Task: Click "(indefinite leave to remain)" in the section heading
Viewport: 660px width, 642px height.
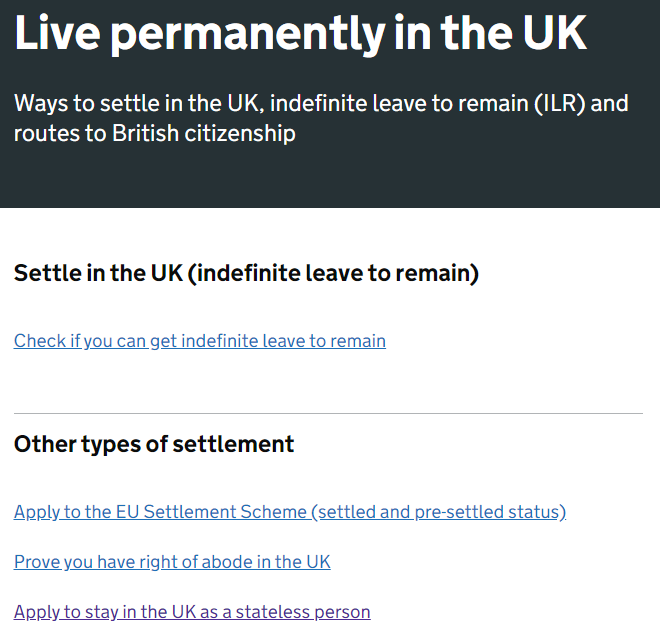Action: 333,273
